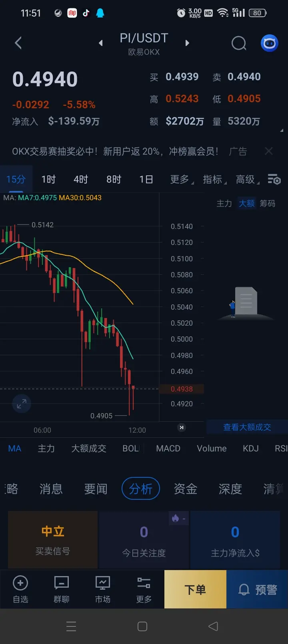The image size is (288, 644).
Task: Select the 1日 timeframe
Action: (x=146, y=179)
